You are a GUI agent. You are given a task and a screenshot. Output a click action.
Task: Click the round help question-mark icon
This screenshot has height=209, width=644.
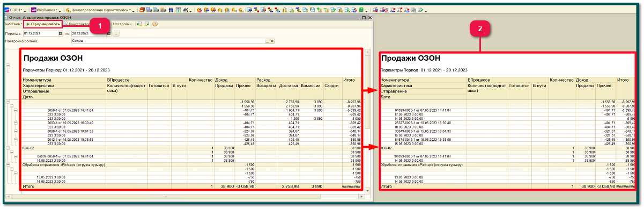coord(154,24)
